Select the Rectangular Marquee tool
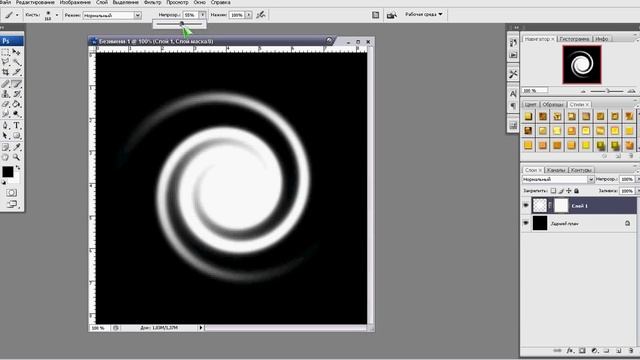This screenshot has width=640, height=360. click(x=6, y=52)
